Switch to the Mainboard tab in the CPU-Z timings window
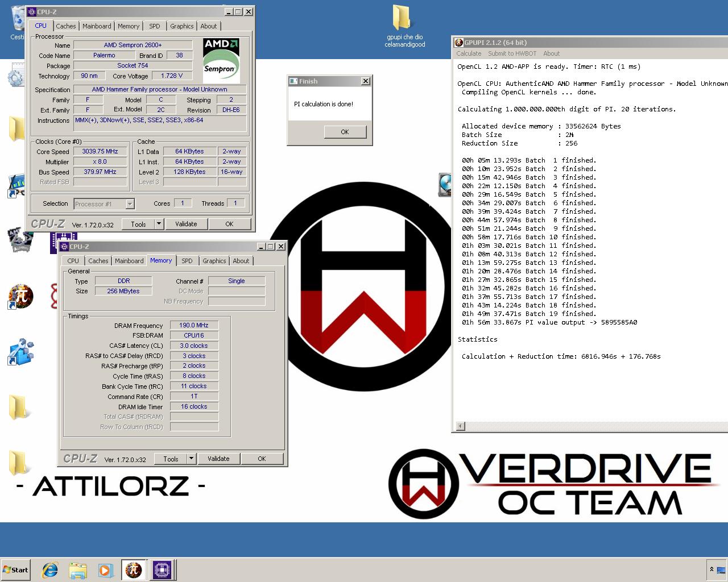This screenshot has width=728, height=582. click(x=129, y=261)
